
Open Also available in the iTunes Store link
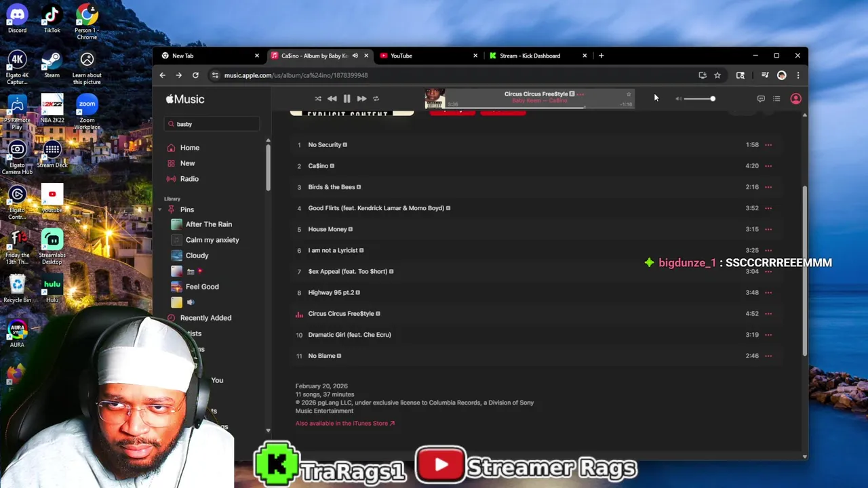click(344, 424)
